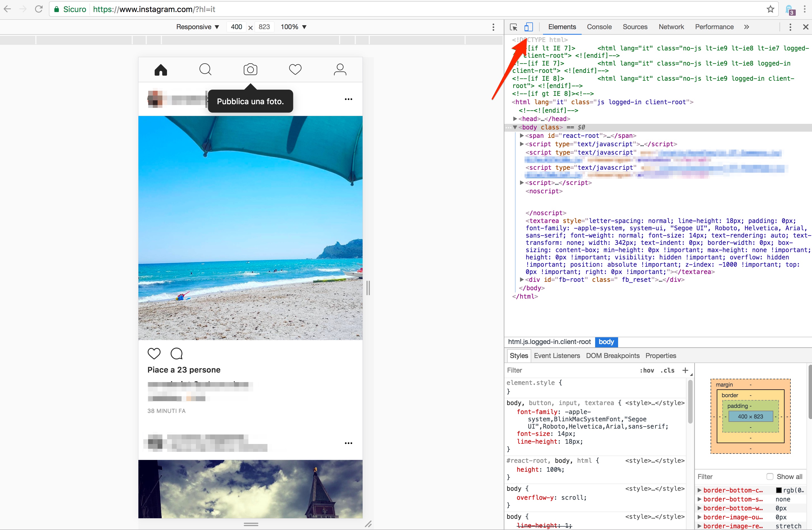
Task: Click the border-bottom-color black swatch
Action: click(x=779, y=490)
